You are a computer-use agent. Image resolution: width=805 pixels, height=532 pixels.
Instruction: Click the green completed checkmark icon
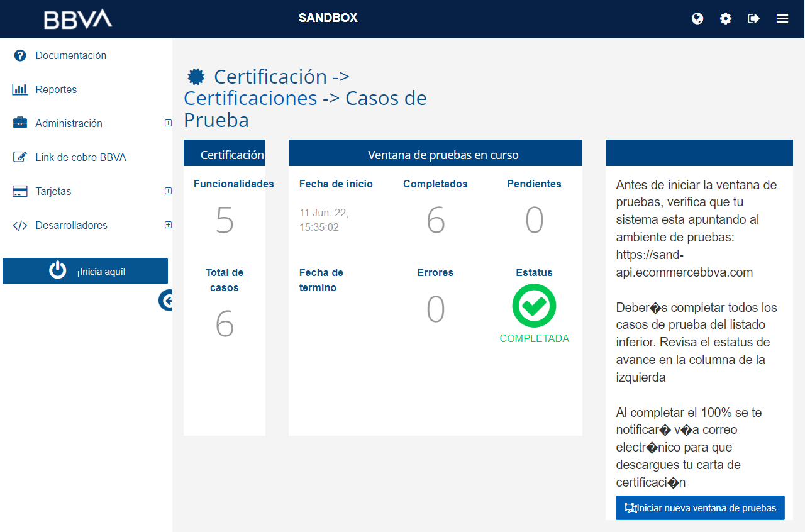tap(534, 306)
